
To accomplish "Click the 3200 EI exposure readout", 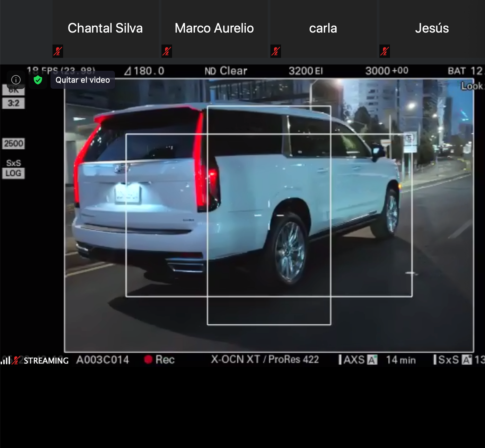I will coord(306,71).
